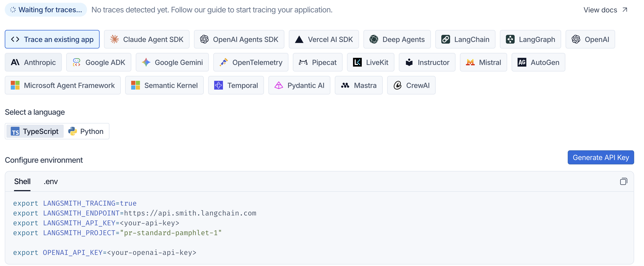
Task: Click the LANGSMITH_API_KEY placeholder line
Action: [96, 223]
